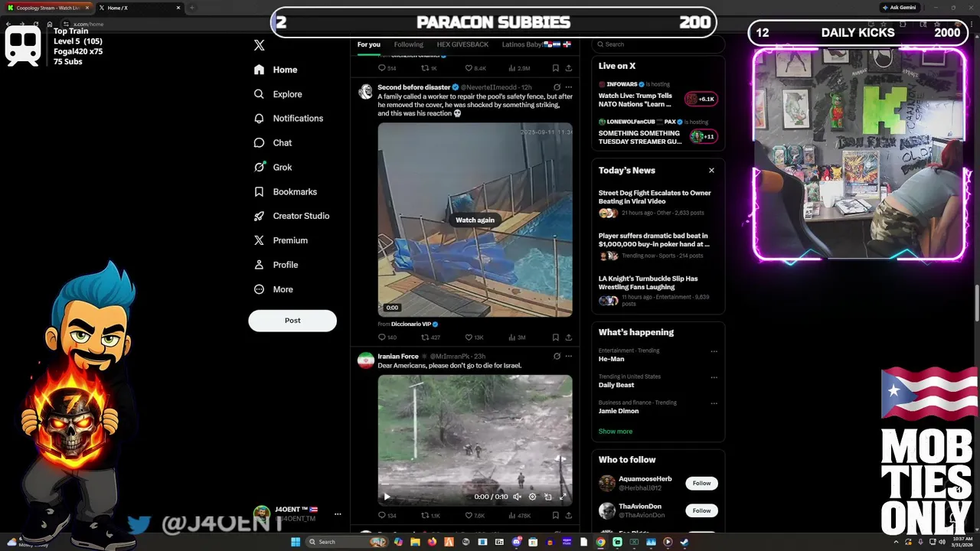Close the Today's News panel

(x=711, y=171)
